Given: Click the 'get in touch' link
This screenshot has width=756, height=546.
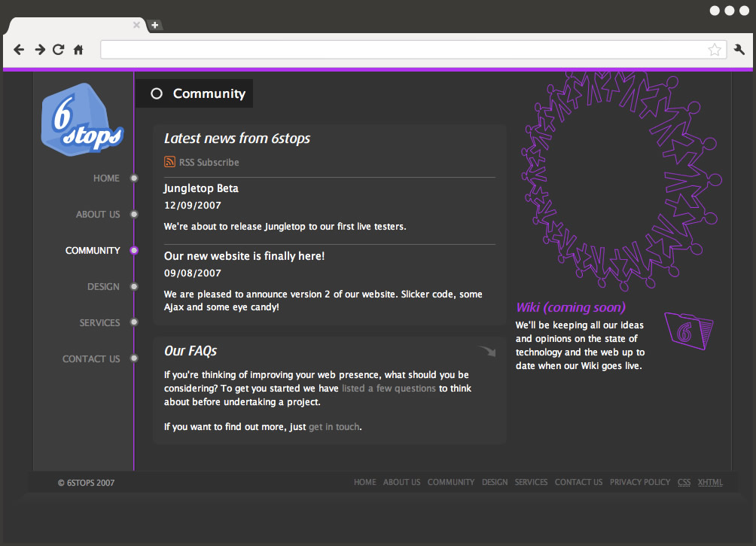Looking at the screenshot, I should [334, 427].
